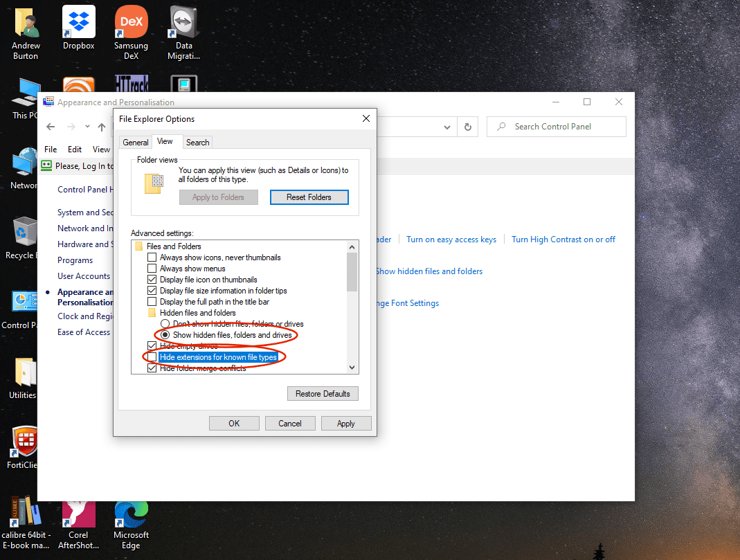Enable Always show menus
The width and height of the screenshot is (740, 560).
click(x=151, y=268)
